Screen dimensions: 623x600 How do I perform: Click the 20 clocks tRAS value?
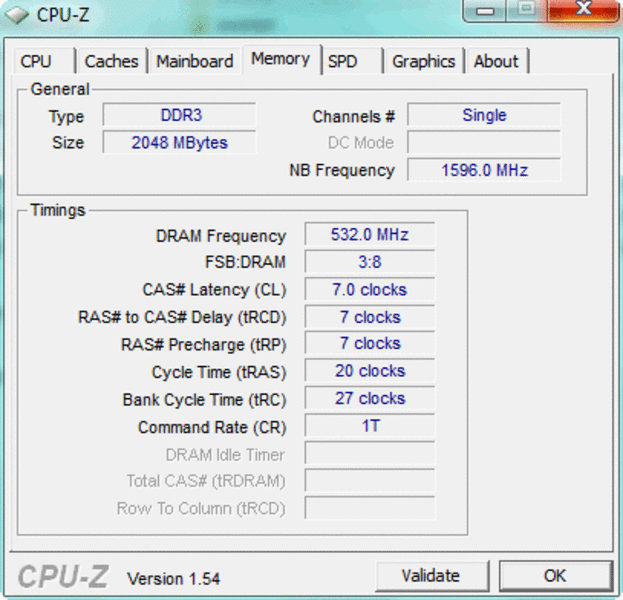[x=370, y=371]
